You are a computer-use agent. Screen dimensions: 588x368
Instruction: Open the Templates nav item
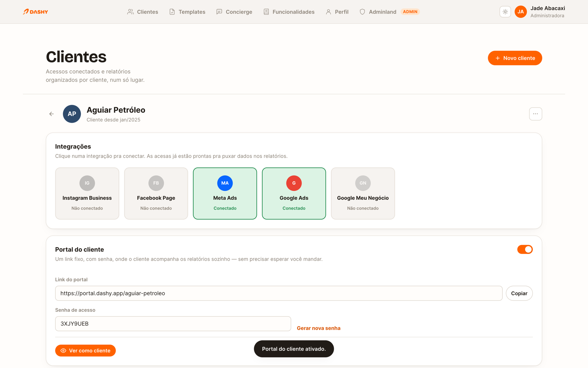click(x=187, y=12)
